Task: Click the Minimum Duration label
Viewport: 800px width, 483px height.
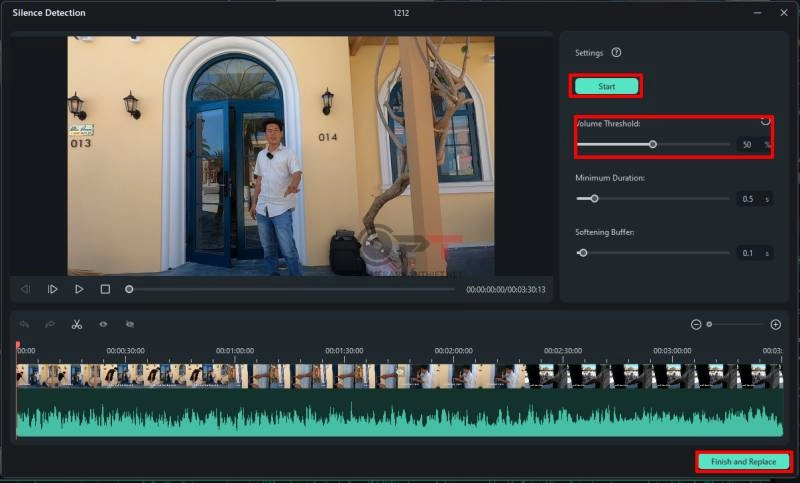Action: [610, 178]
